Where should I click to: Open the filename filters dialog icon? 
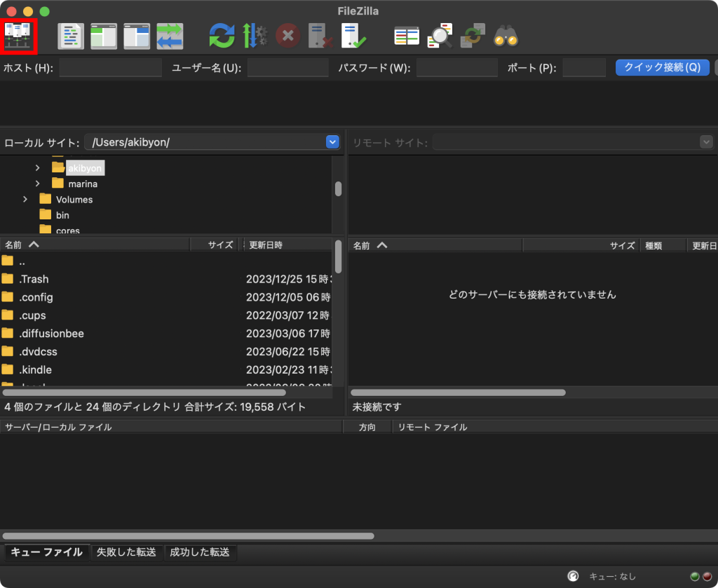coord(407,36)
